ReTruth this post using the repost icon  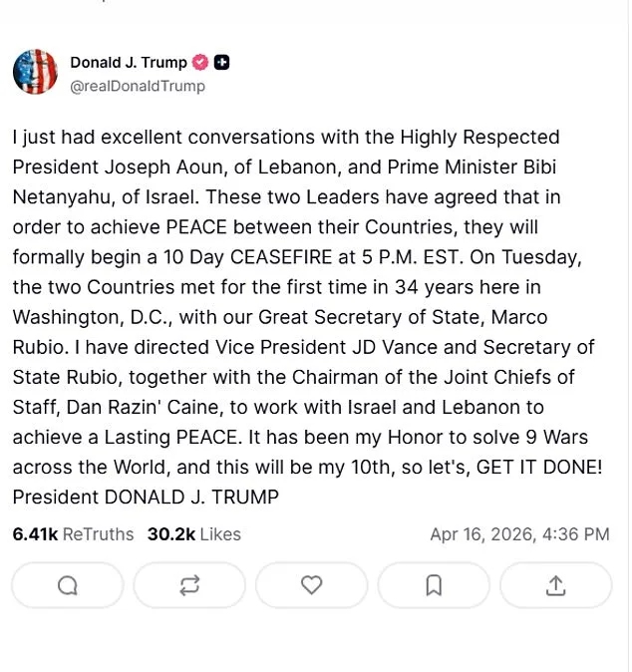pos(189,585)
